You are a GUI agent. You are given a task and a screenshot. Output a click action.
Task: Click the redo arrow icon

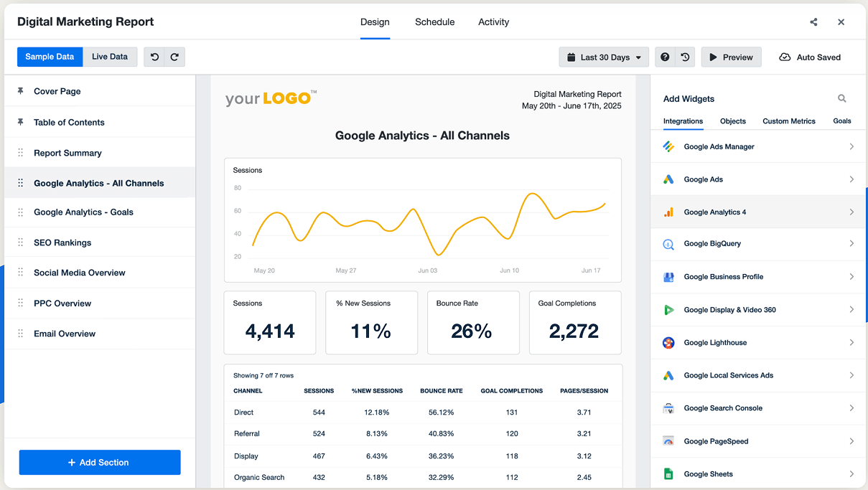(x=174, y=57)
